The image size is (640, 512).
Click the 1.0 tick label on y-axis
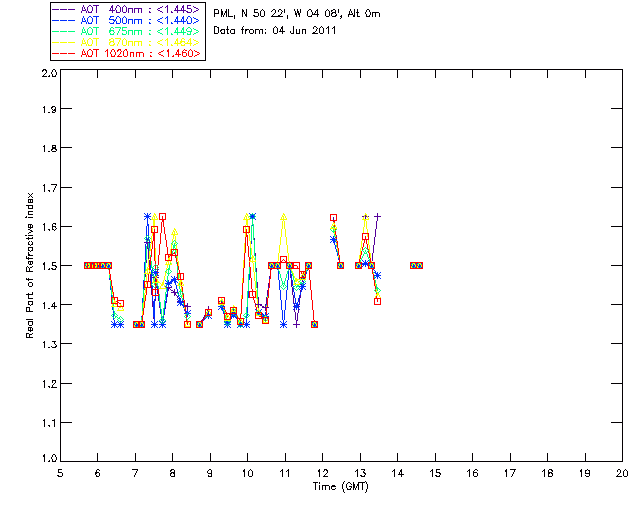click(47, 460)
